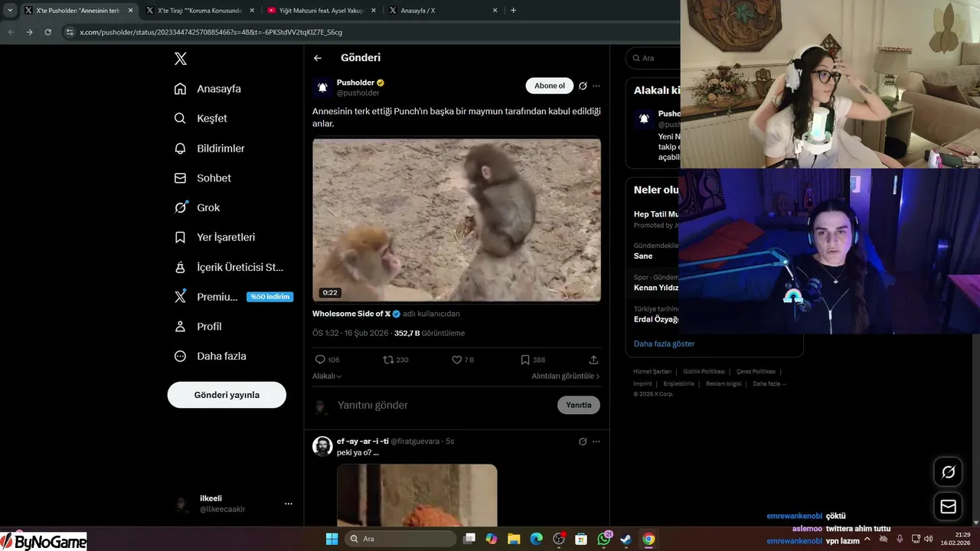
Task: Open WhatsApp from taskbar
Action: click(604, 539)
